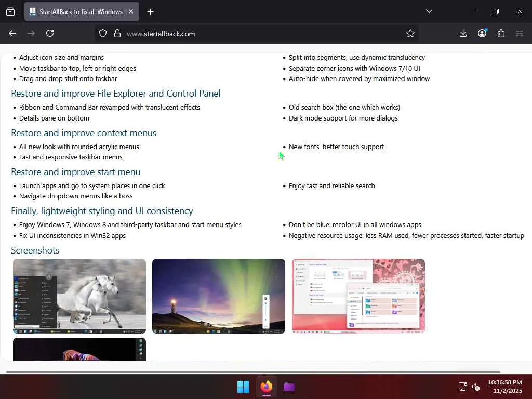
Task: Go back to the previous page
Action: pos(12,33)
